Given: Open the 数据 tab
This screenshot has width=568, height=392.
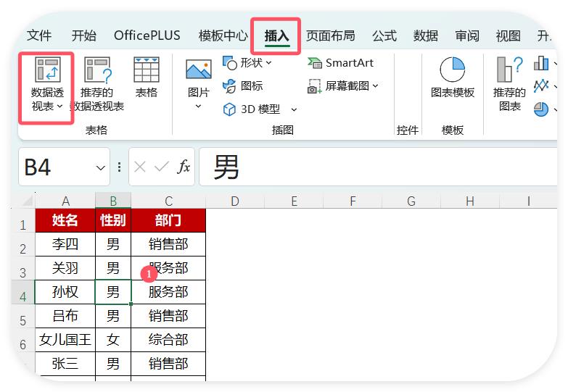Looking at the screenshot, I should click(x=426, y=36).
